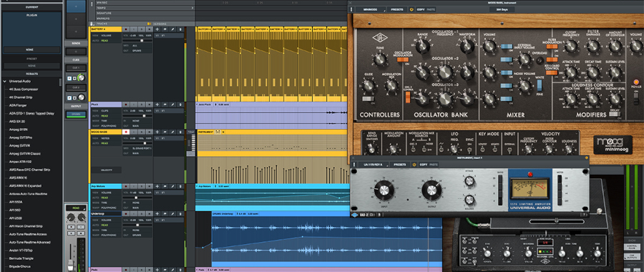Click the 1176 RELEASE knob
Screen dimensions: 644x272
click(469, 200)
